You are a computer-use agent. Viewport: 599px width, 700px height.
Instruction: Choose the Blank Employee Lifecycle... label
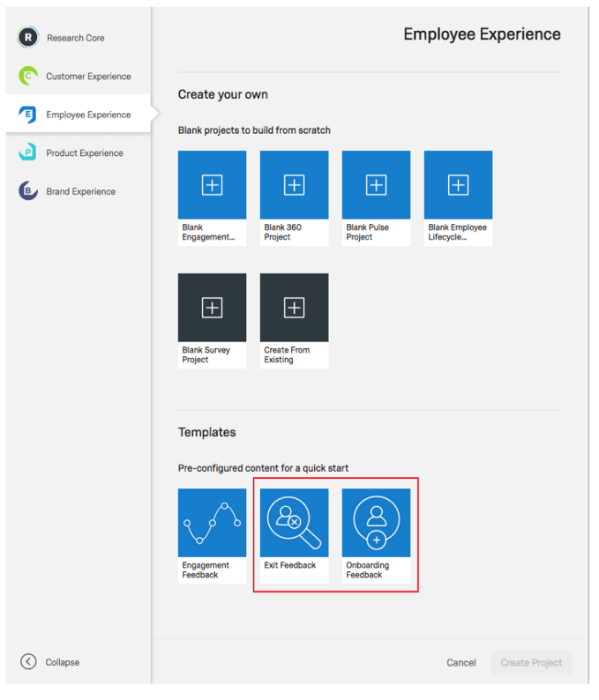(457, 232)
